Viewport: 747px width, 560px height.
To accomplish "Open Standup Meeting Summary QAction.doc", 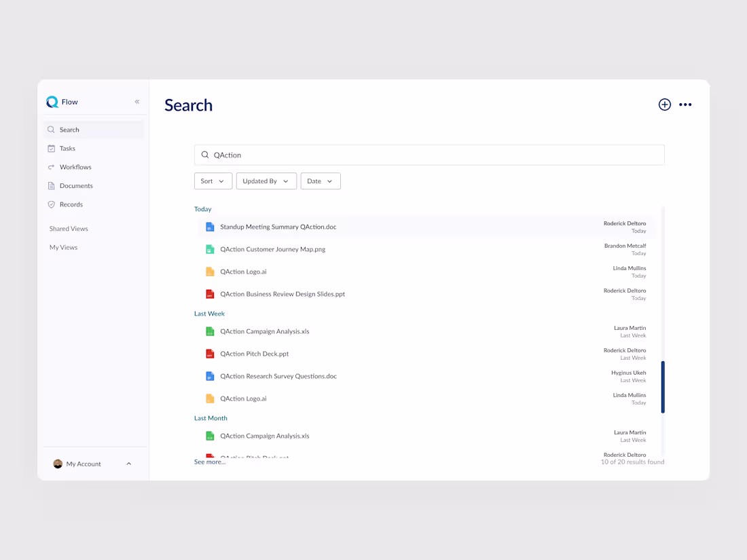I will 278,227.
